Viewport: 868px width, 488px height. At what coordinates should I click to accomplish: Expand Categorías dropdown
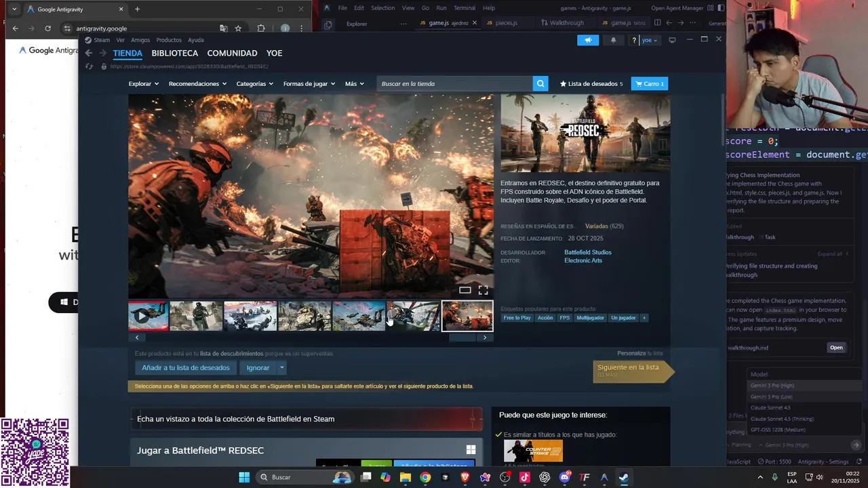pos(255,83)
